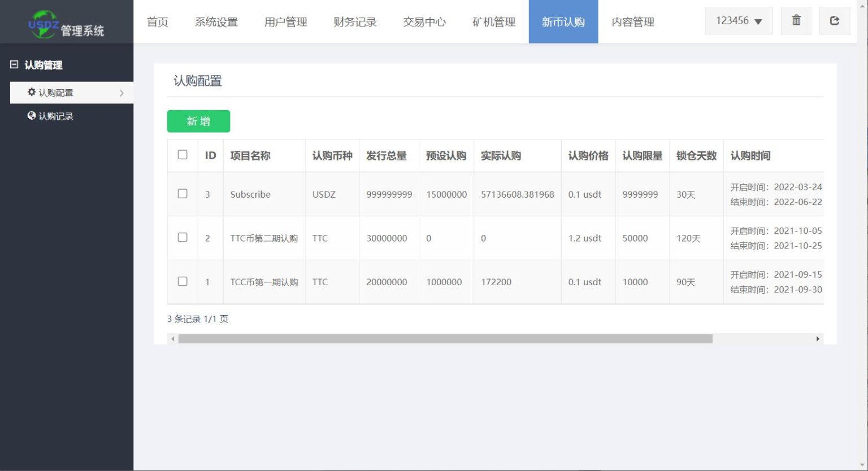Open the 矿机管理 menu tab
868x471 pixels.
[x=494, y=22]
